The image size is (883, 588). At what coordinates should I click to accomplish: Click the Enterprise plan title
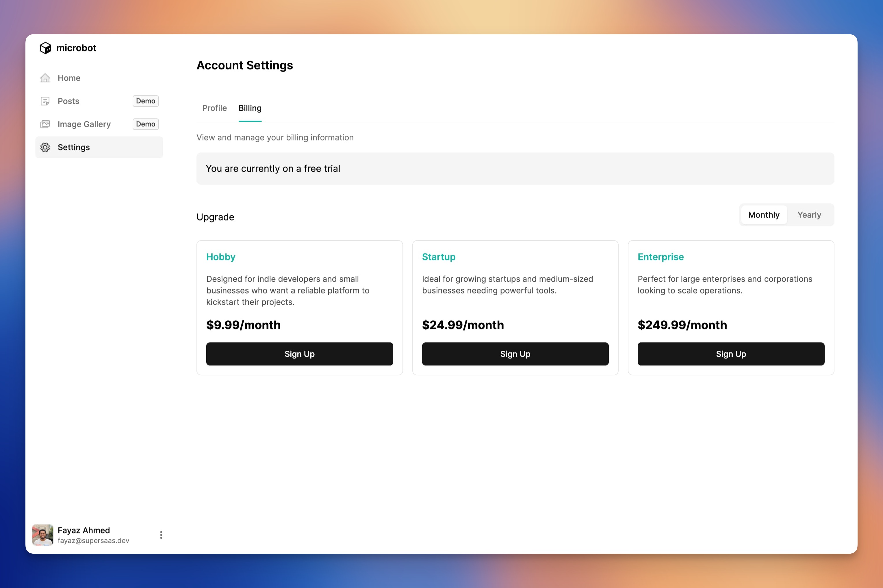[x=660, y=257]
